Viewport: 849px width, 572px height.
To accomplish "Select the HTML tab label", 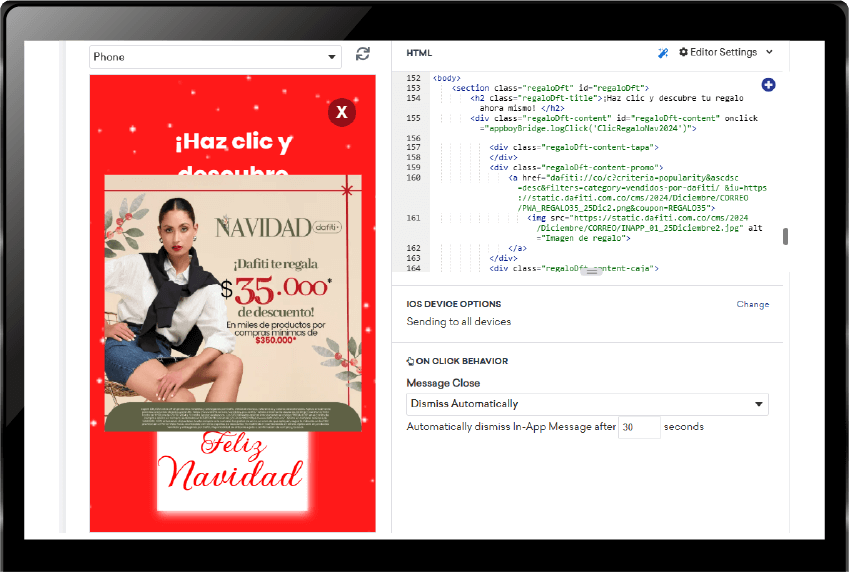I will click(x=419, y=53).
